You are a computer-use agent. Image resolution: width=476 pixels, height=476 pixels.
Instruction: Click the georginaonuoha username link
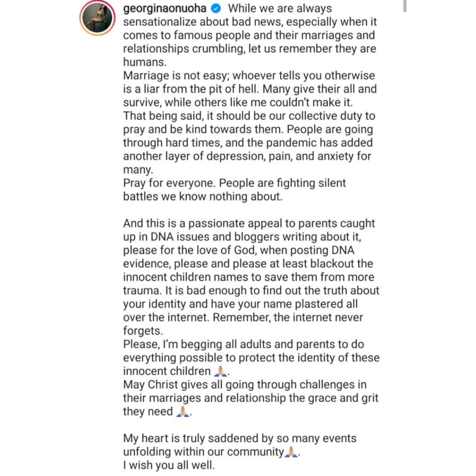[x=165, y=8]
